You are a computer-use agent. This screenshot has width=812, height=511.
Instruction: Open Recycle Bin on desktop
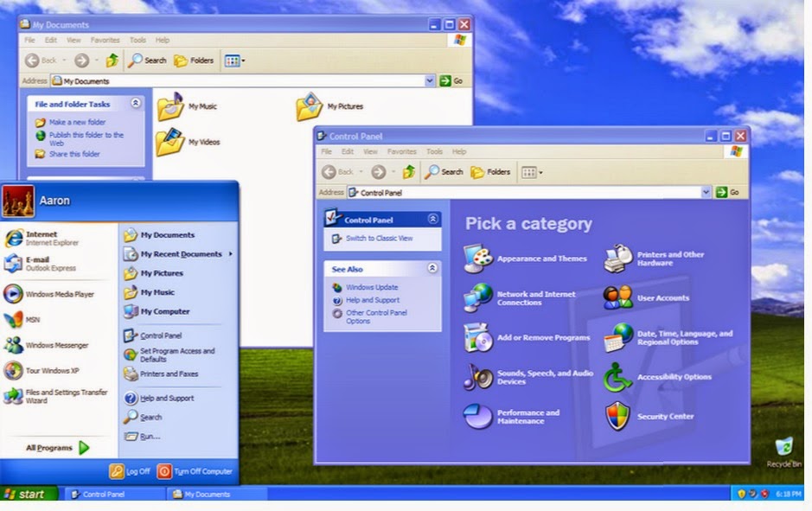pyautogui.click(x=784, y=452)
